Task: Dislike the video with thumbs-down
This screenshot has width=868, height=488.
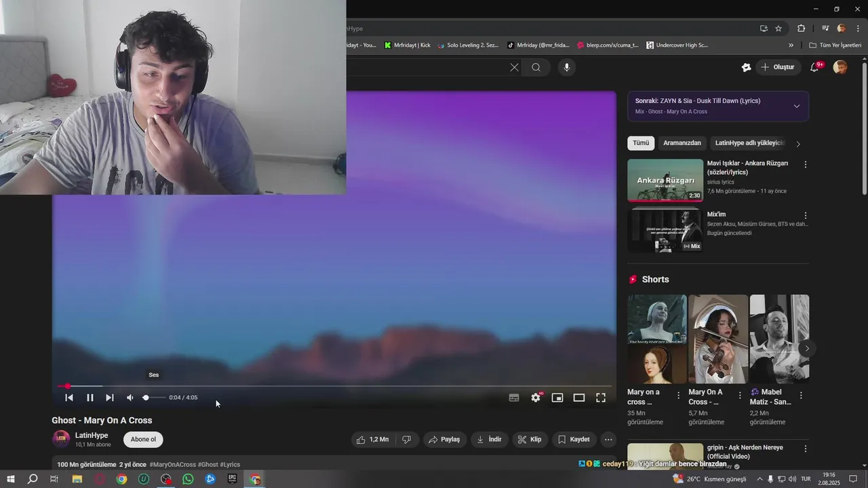Action: pyautogui.click(x=407, y=439)
